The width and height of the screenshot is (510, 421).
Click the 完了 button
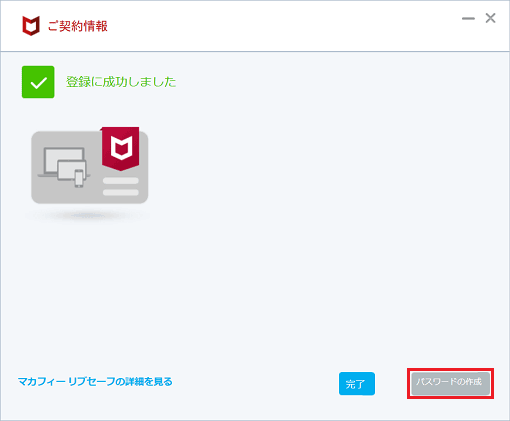pos(357,384)
